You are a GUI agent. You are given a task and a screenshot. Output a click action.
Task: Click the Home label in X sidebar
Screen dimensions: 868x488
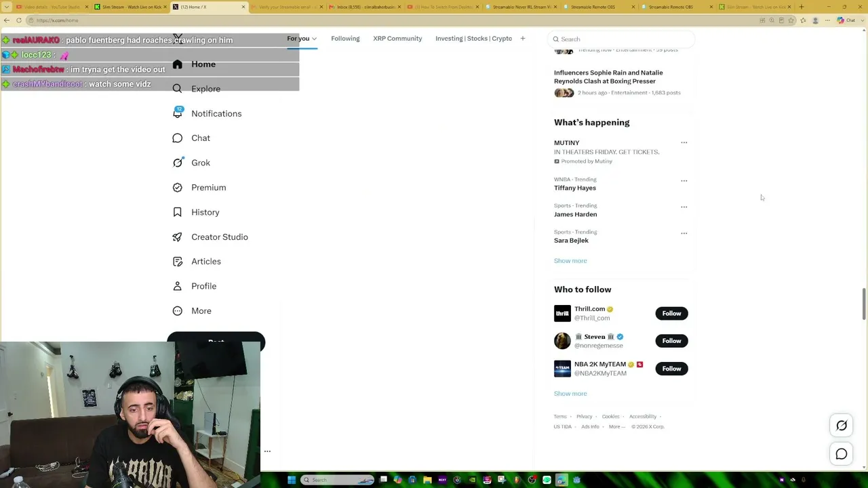[x=203, y=64]
